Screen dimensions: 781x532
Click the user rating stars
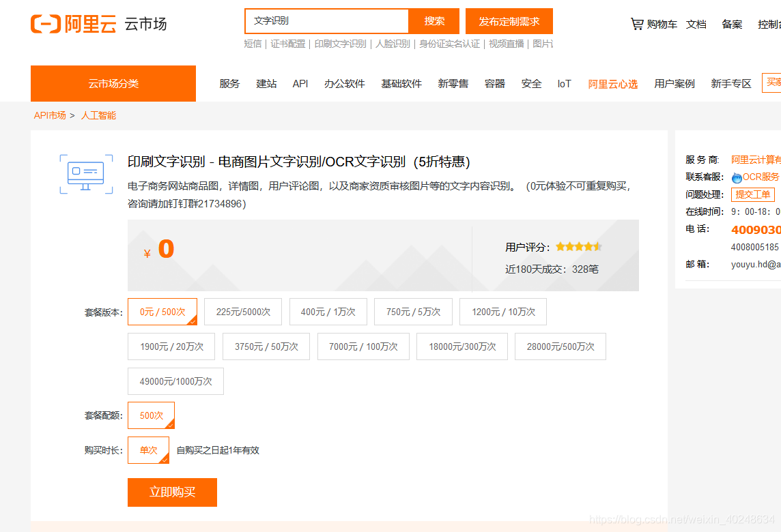pos(579,246)
